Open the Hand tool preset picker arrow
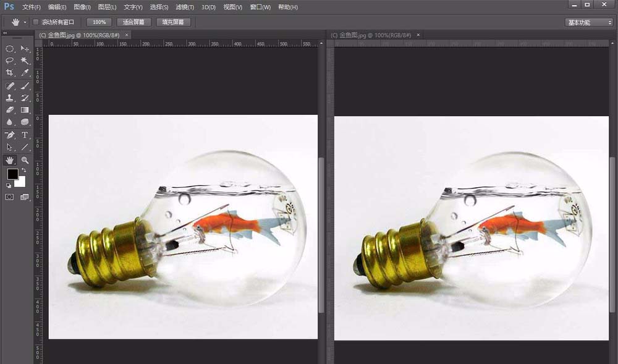This screenshot has width=618, height=364. click(x=25, y=22)
